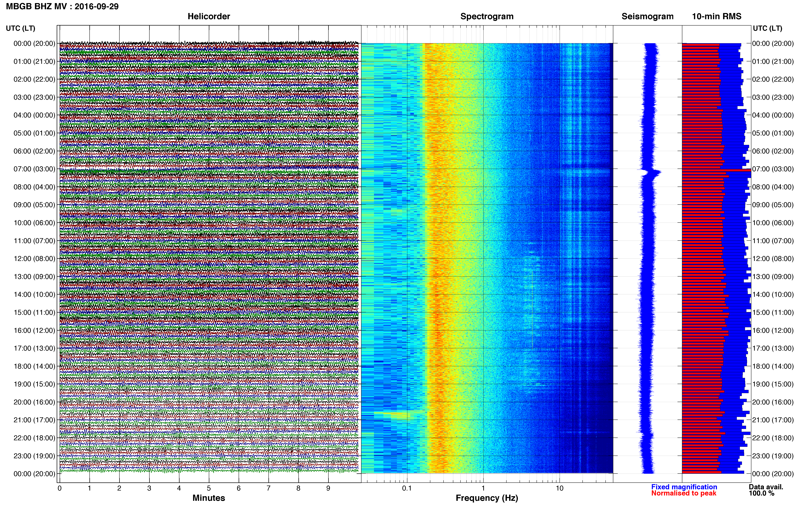Click the 9 tick on the Minutes axis
The width and height of the screenshot is (812, 508).
(328, 488)
